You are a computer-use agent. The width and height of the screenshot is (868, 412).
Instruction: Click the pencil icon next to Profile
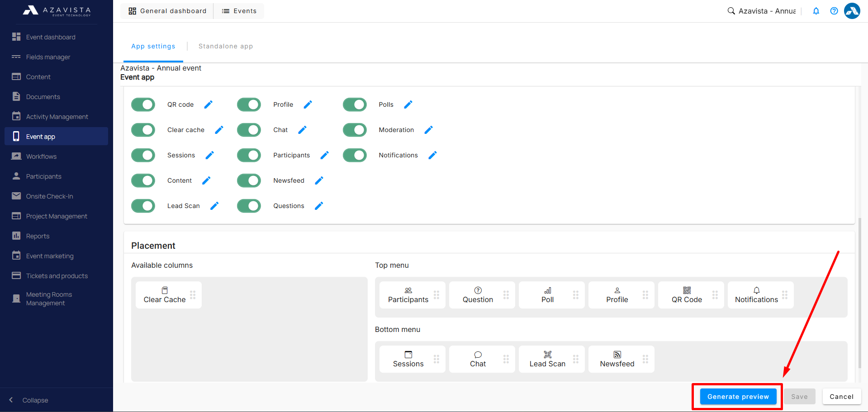pyautogui.click(x=308, y=104)
